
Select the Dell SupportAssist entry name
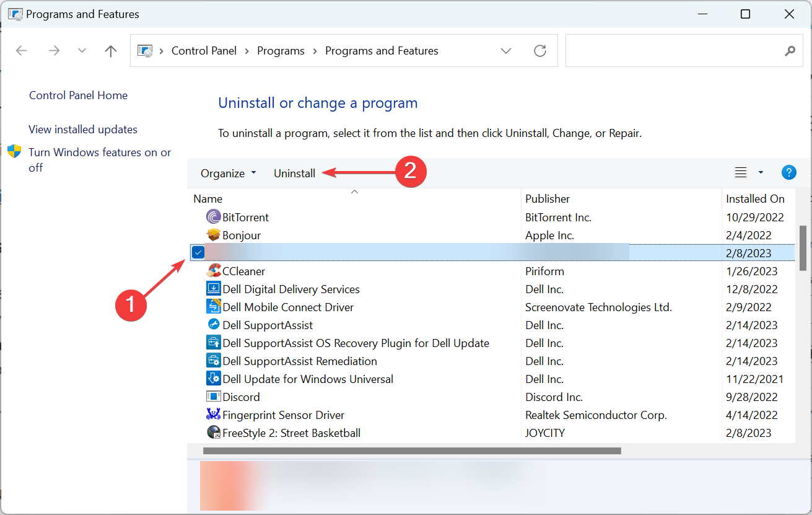click(268, 325)
